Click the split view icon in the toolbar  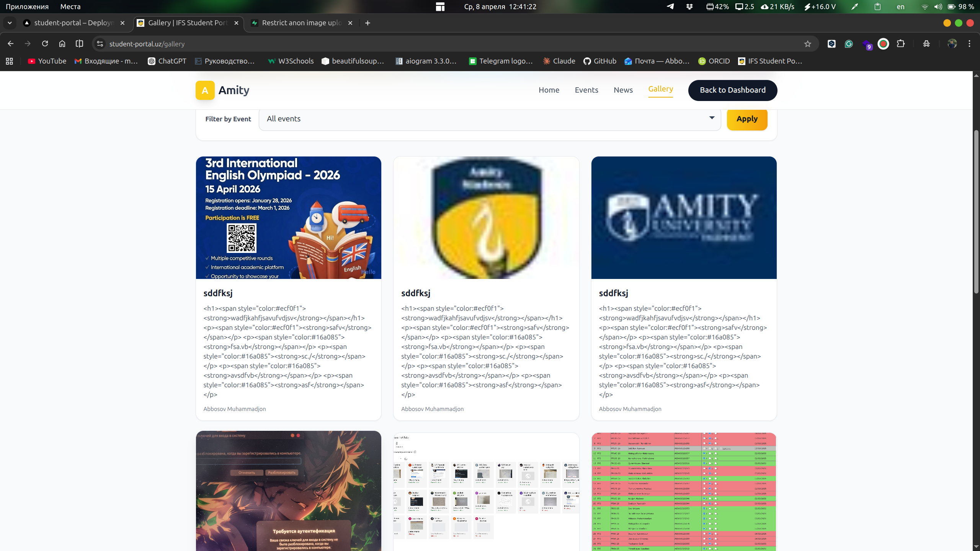point(79,44)
